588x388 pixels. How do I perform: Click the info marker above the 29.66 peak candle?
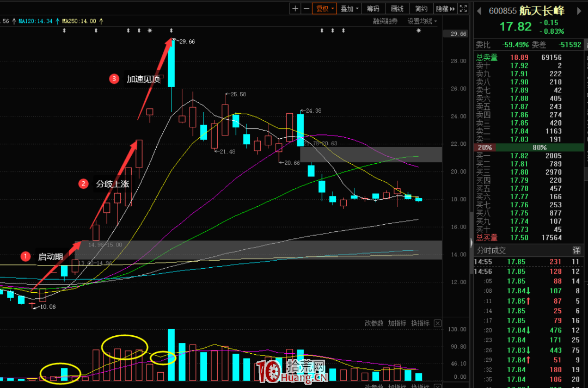[x=171, y=30]
